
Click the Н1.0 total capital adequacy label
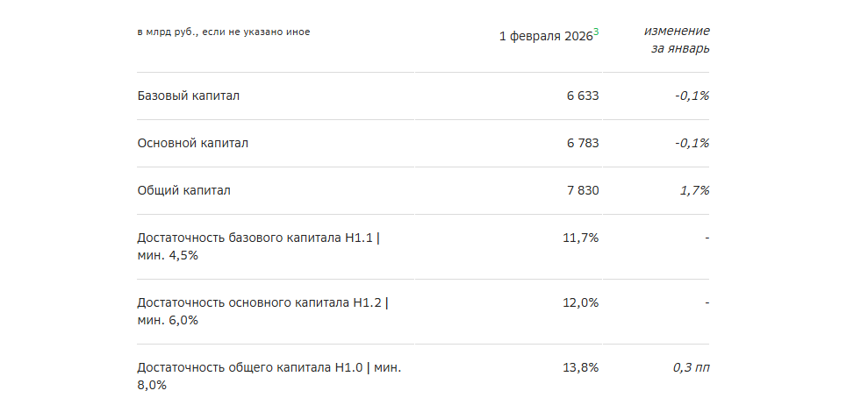pyautogui.click(x=269, y=376)
